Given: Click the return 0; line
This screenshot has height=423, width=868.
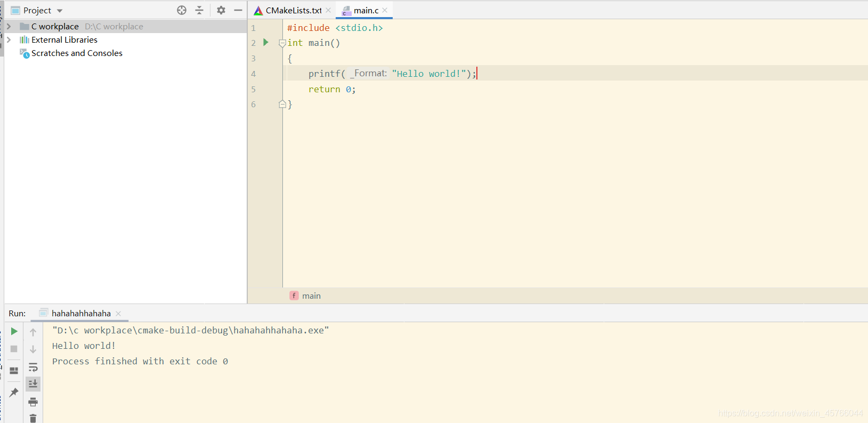Looking at the screenshot, I should coord(332,89).
